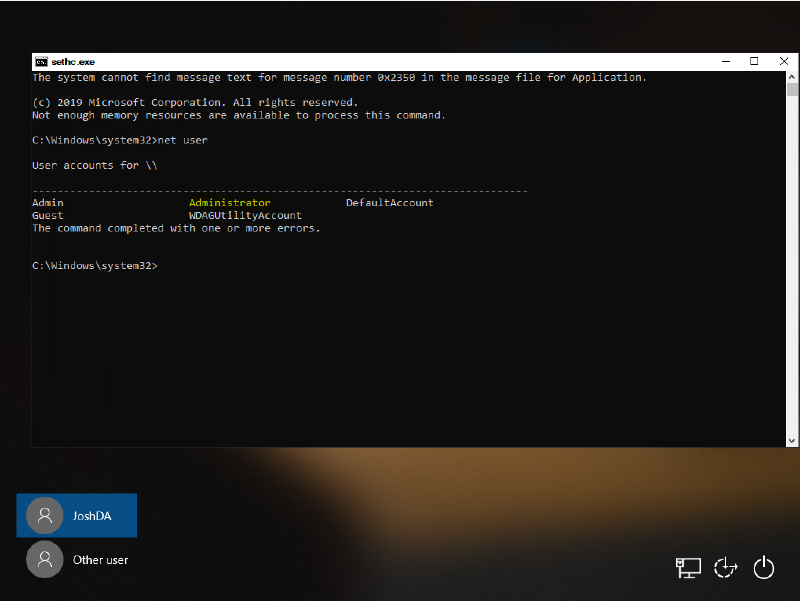Image resolution: width=800 pixels, height=601 pixels.
Task: Open the Ease of Access icon
Action: coord(725,568)
